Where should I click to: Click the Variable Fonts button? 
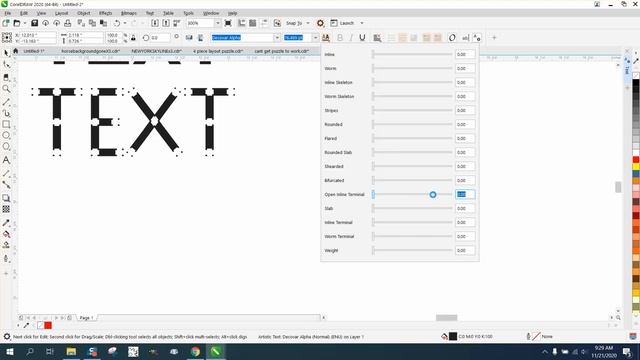coord(326,38)
